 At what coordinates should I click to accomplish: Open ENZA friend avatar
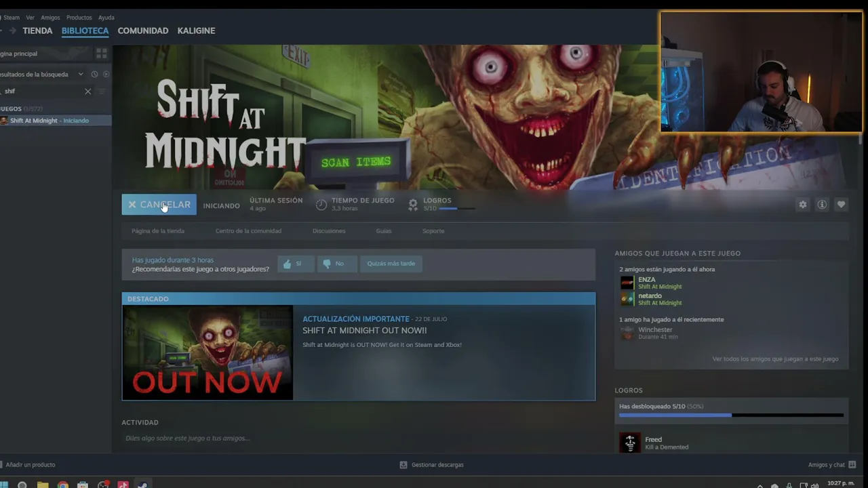627,283
